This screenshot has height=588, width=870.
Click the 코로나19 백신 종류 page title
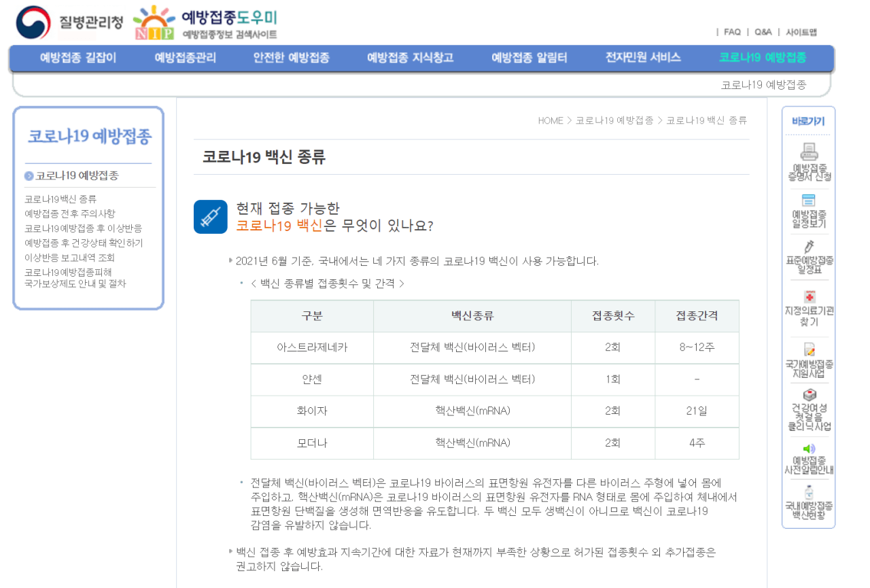tap(264, 157)
